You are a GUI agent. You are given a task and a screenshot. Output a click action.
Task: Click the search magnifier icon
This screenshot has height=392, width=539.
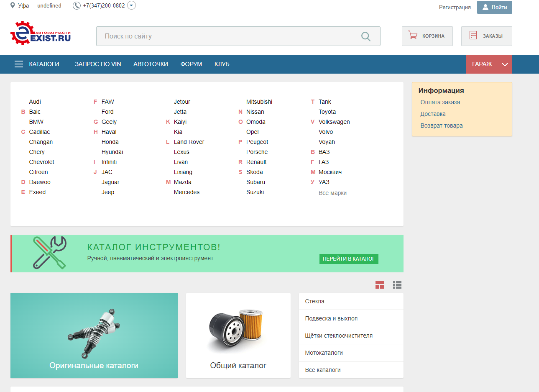(366, 36)
